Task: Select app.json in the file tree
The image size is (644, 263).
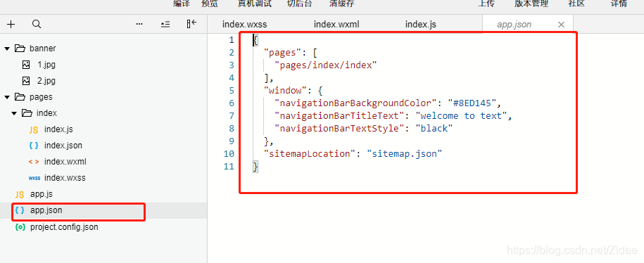Action: (x=46, y=210)
